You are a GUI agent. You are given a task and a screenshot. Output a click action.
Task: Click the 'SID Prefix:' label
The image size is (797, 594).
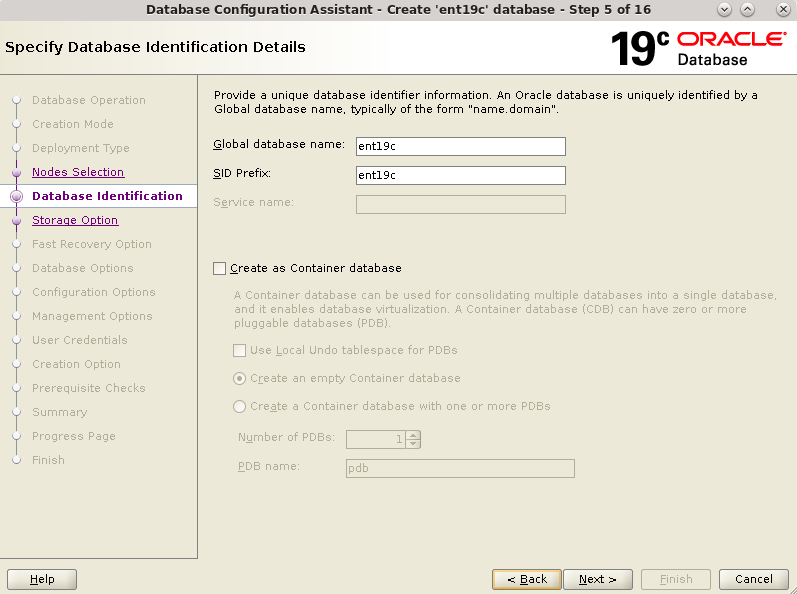pos(242,173)
